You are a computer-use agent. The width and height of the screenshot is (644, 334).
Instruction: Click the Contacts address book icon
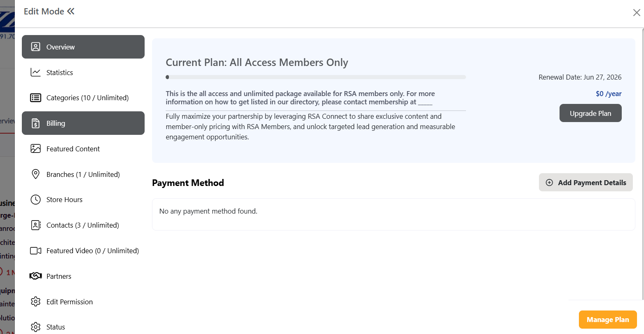tap(36, 225)
